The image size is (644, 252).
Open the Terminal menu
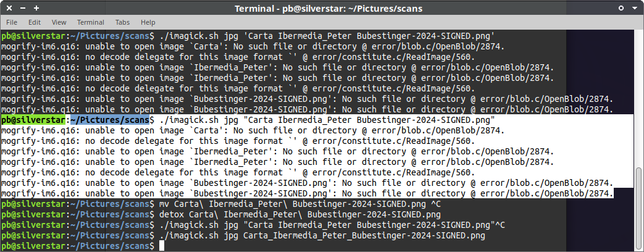pos(90,22)
